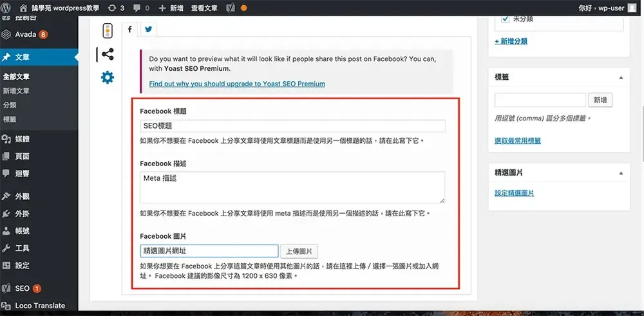This screenshot has height=316, width=644.
Task: Click the Facebook 描述 textarea
Action: coord(292,187)
